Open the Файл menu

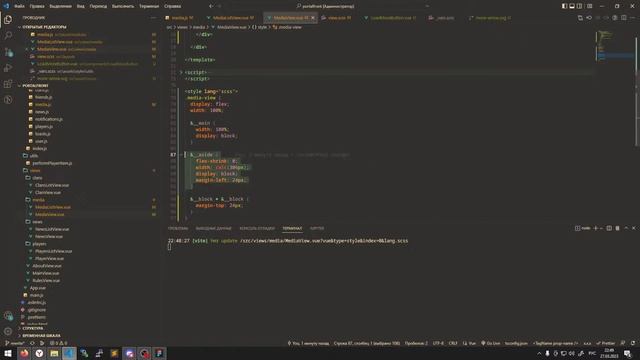pos(19,6)
